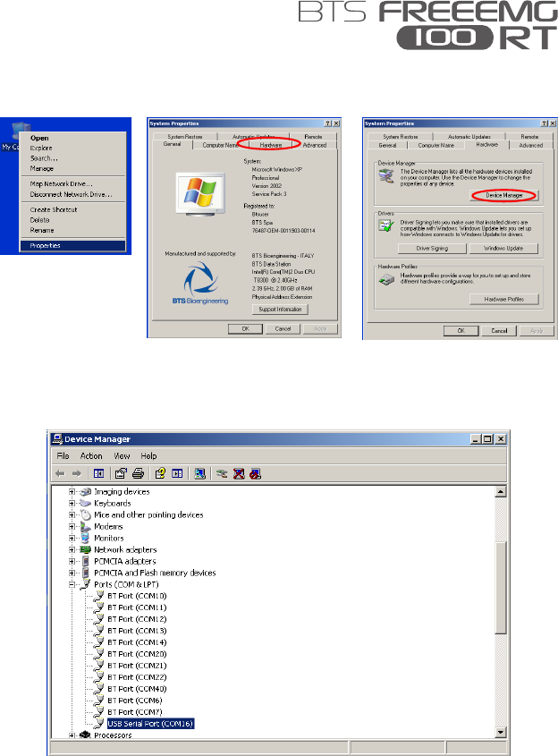Expand Mice and other pointing devices
The width and height of the screenshot is (558, 756).
pos(72,515)
